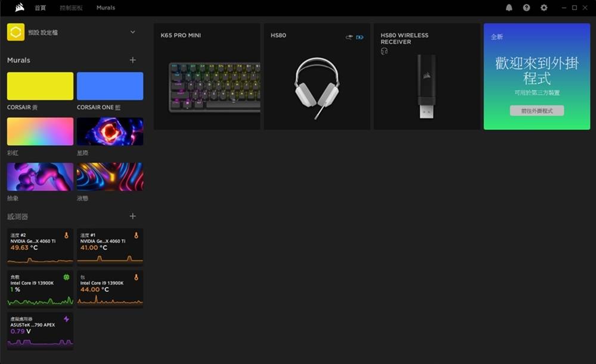Open the Murals tab in top bar
Viewport: 596px width, 364px height.
(105, 8)
